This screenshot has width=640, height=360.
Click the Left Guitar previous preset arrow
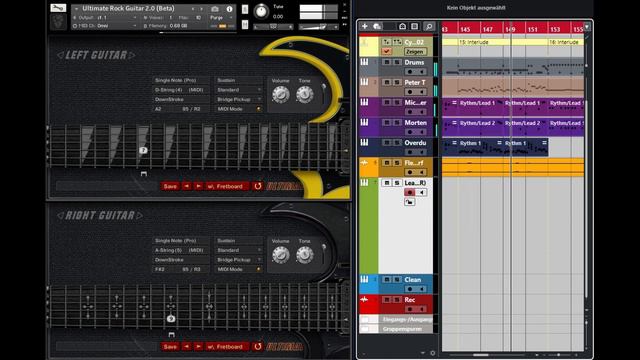187,186
